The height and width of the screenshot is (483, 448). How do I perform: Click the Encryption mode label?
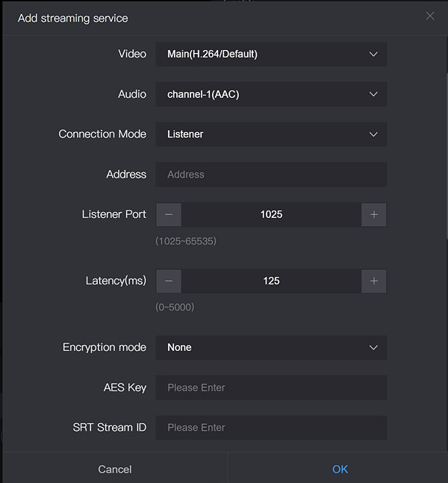pos(105,347)
